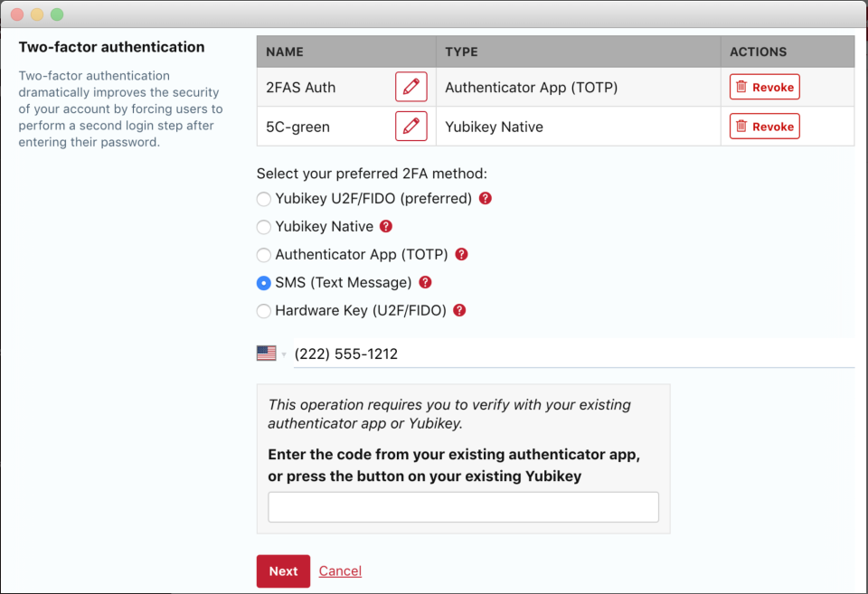The image size is (868, 594).
Task: Edit the name of 2FAS Auth
Action: pos(410,87)
